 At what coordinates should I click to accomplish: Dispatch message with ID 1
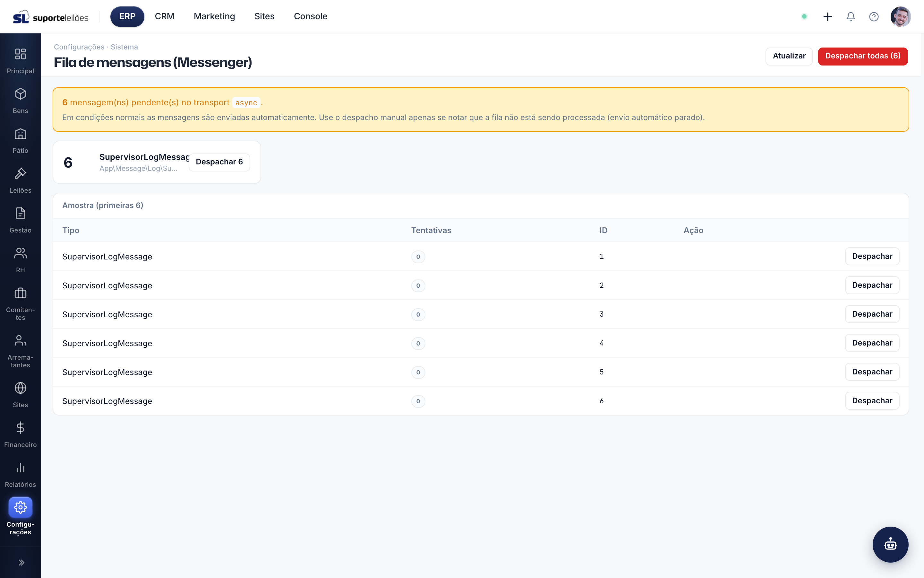tap(872, 256)
